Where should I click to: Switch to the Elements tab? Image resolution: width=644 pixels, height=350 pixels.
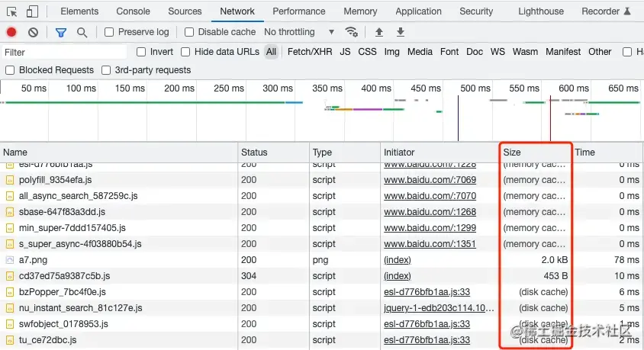tap(79, 11)
